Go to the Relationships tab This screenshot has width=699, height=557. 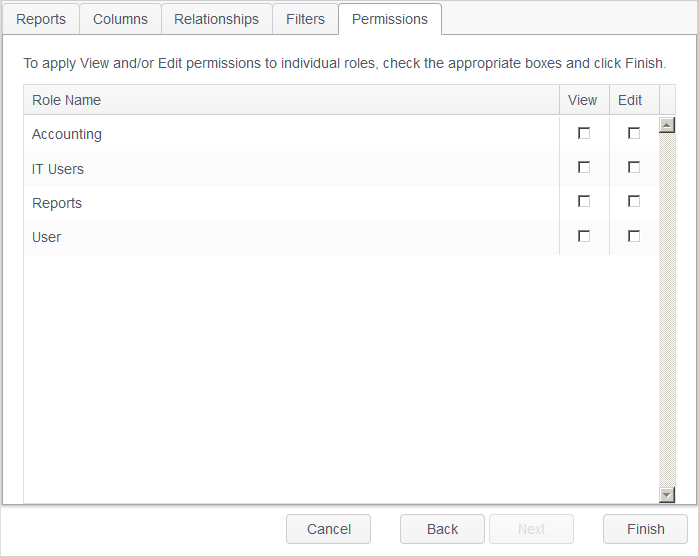pyautogui.click(x=216, y=19)
